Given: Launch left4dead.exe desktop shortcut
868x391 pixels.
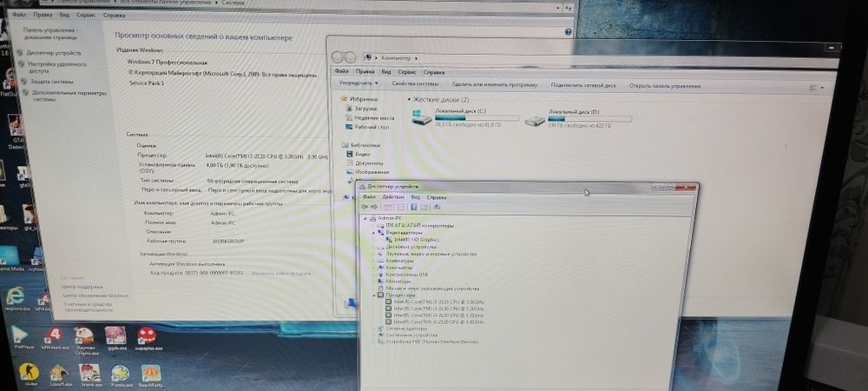Looking at the screenshot, I should pos(53,337).
